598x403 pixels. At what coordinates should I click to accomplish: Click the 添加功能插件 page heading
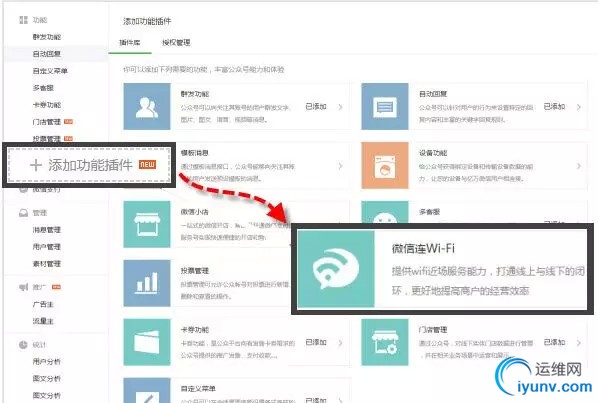147,21
